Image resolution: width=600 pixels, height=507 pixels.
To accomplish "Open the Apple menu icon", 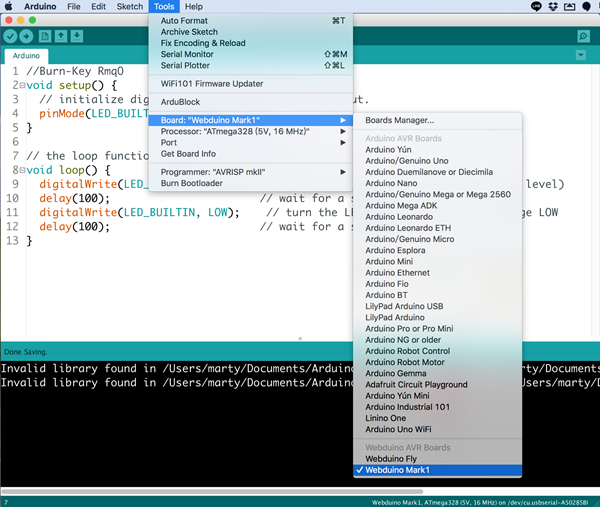I will point(9,7).
